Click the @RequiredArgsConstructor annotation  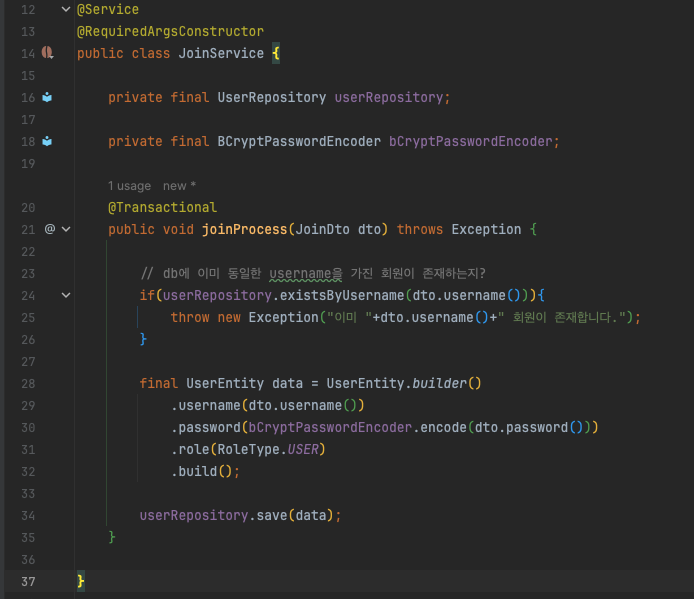(170, 31)
